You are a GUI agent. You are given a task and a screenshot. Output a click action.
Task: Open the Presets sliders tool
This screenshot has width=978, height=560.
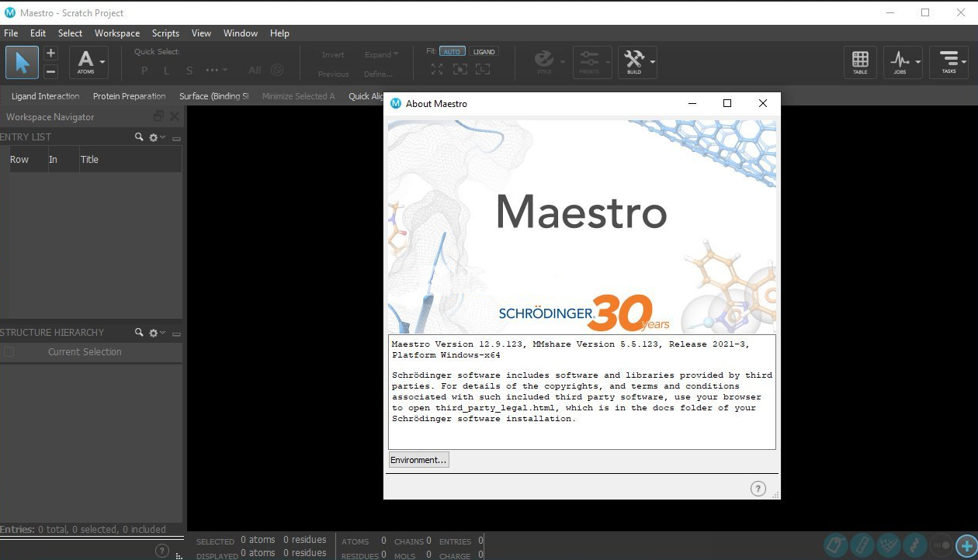click(x=589, y=62)
